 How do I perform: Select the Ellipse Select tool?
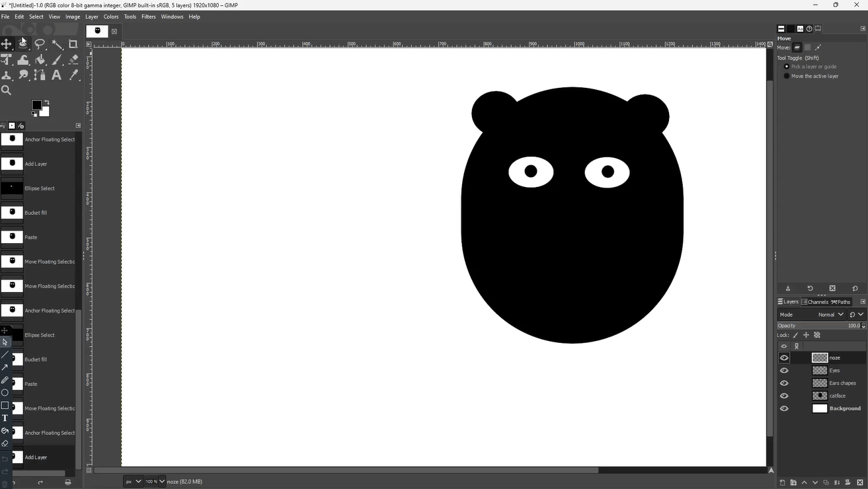(x=24, y=44)
